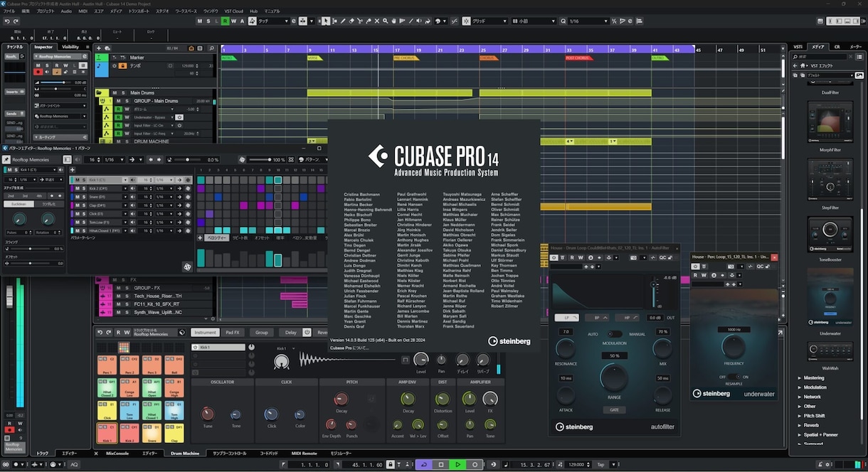Image resolution: width=868 pixels, height=472 pixels.
Task: Click the Add Track plus icon
Action: pos(99,48)
